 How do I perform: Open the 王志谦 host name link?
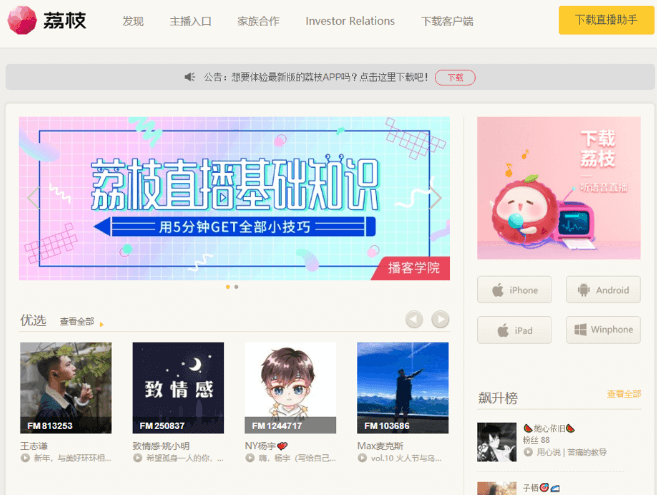pos(34,446)
